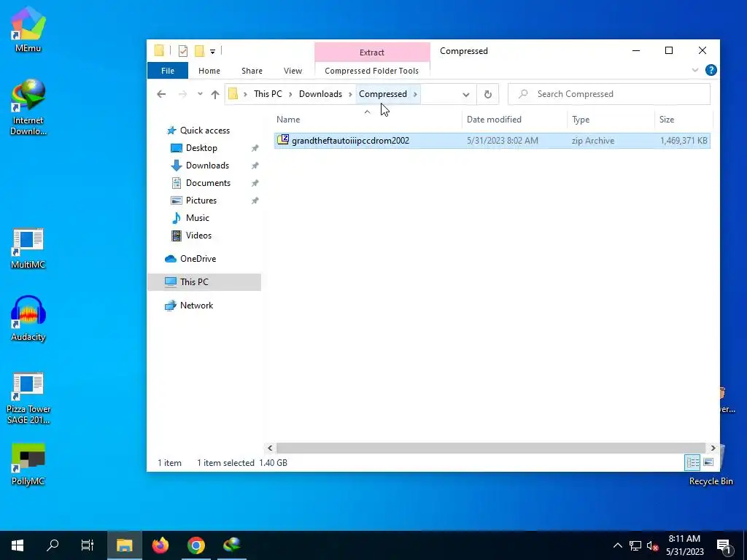Select the Pizza Tower SAGE desktop icon
The height and width of the screenshot is (560, 747).
pos(28,398)
